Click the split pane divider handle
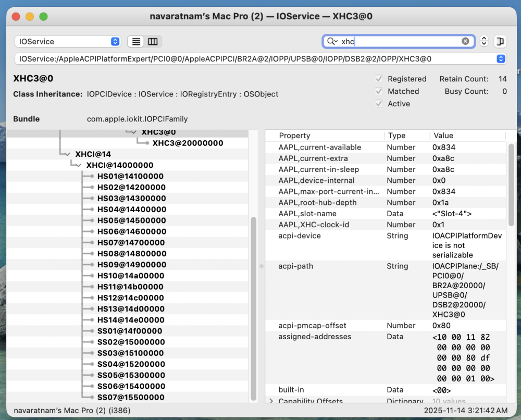521x420 pixels. [262, 266]
